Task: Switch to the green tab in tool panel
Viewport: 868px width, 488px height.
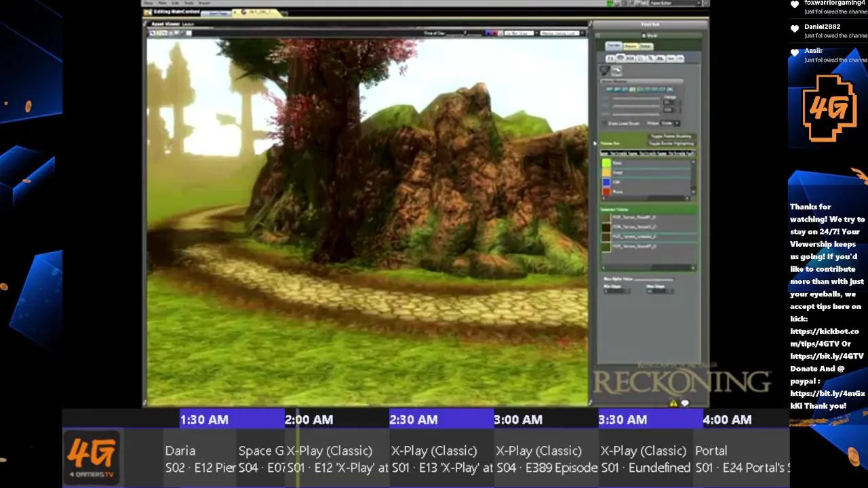Action: (x=645, y=46)
